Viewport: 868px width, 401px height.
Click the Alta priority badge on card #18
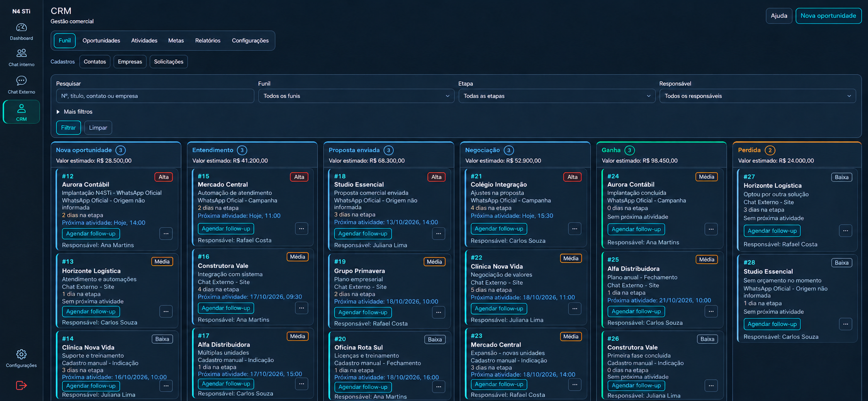click(436, 177)
